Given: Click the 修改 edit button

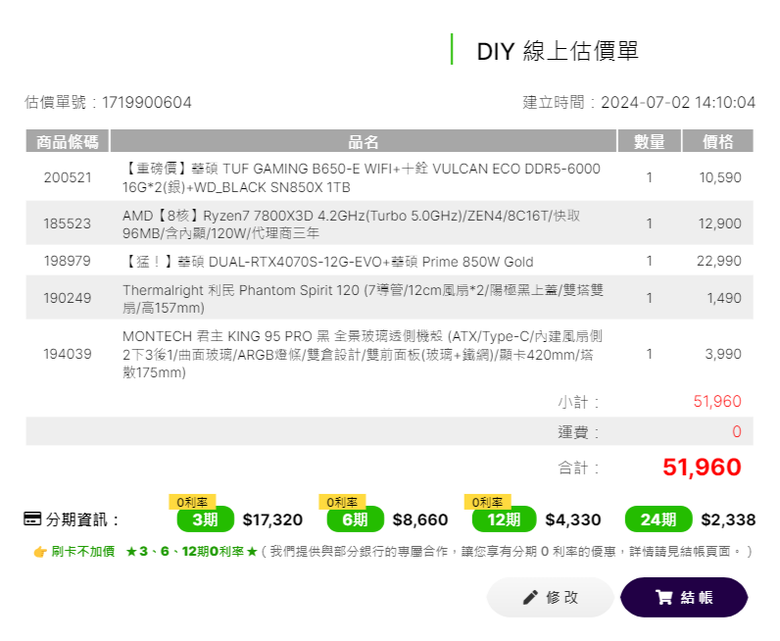Looking at the screenshot, I should [x=550, y=597].
